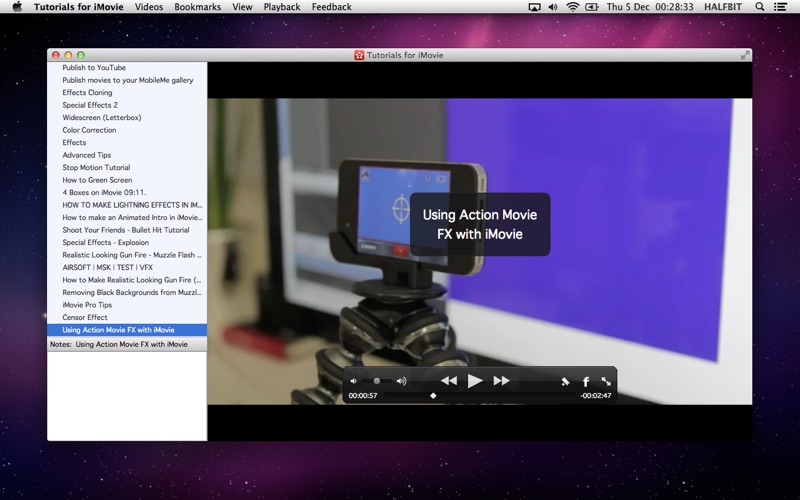Click the system volume icon in menu bar
The width and height of the screenshot is (800, 500).
[553, 7]
